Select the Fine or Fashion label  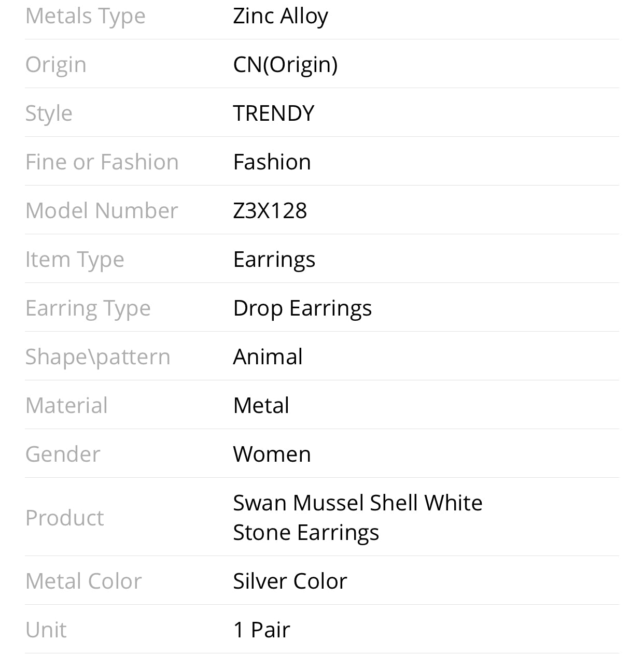[x=102, y=162]
